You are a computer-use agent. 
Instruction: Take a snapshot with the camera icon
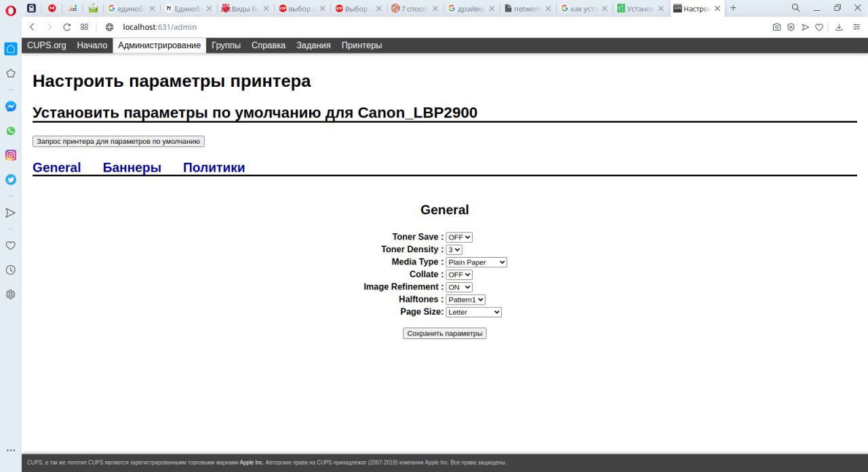pyautogui.click(x=776, y=27)
